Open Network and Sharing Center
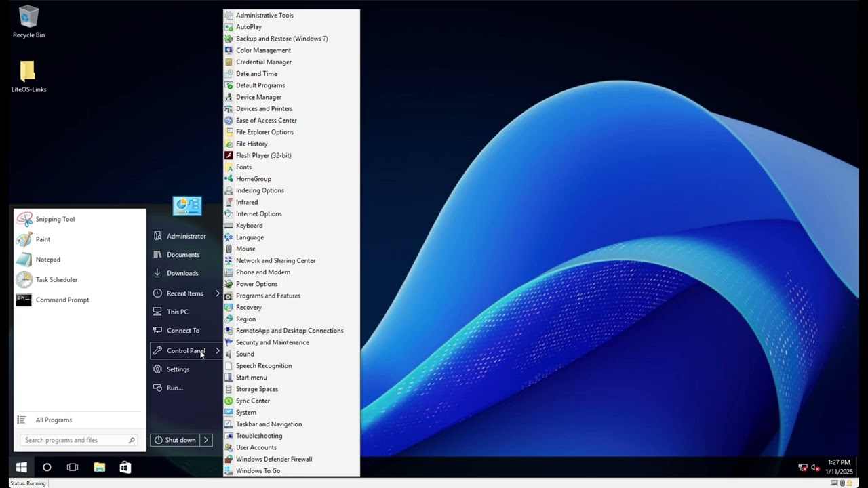Image resolution: width=868 pixels, height=488 pixels. (x=292, y=260)
